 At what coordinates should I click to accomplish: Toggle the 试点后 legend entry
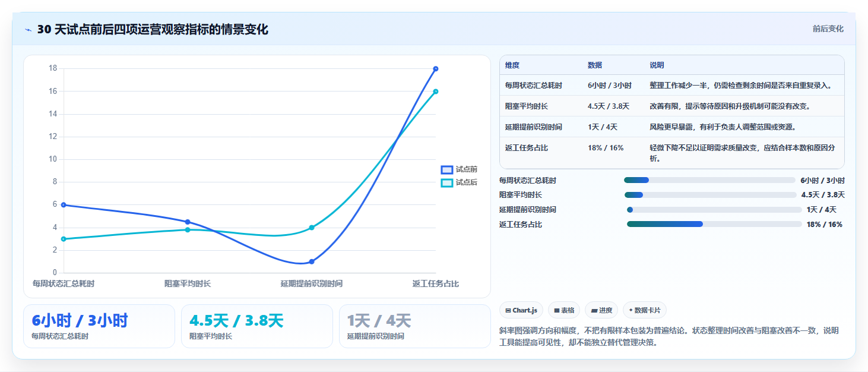click(x=459, y=182)
